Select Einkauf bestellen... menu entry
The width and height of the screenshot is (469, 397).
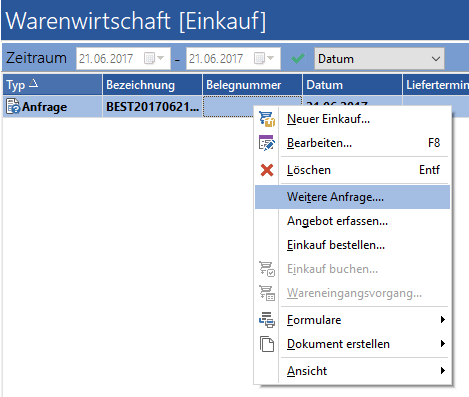[x=352, y=245]
